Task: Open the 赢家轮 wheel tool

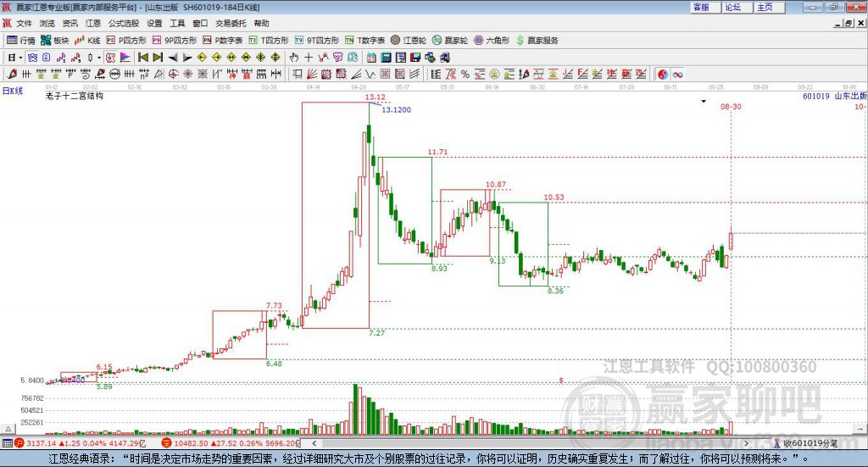Action: pos(449,40)
